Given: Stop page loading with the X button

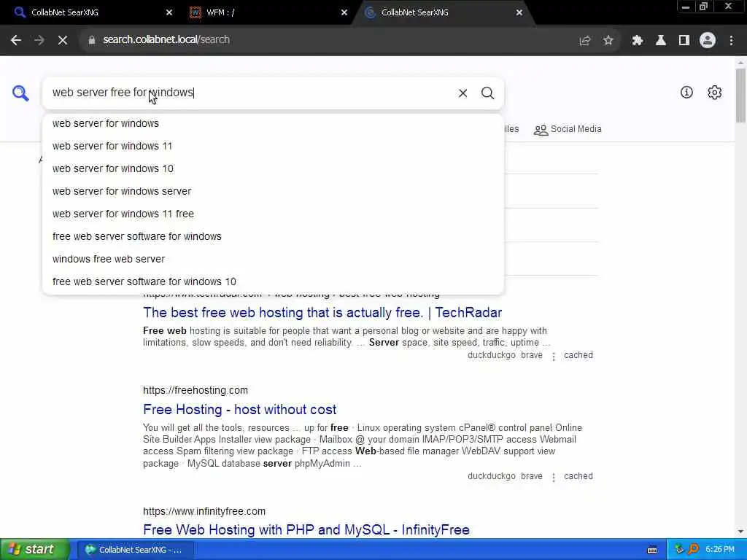Looking at the screenshot, I should (63, 41).
